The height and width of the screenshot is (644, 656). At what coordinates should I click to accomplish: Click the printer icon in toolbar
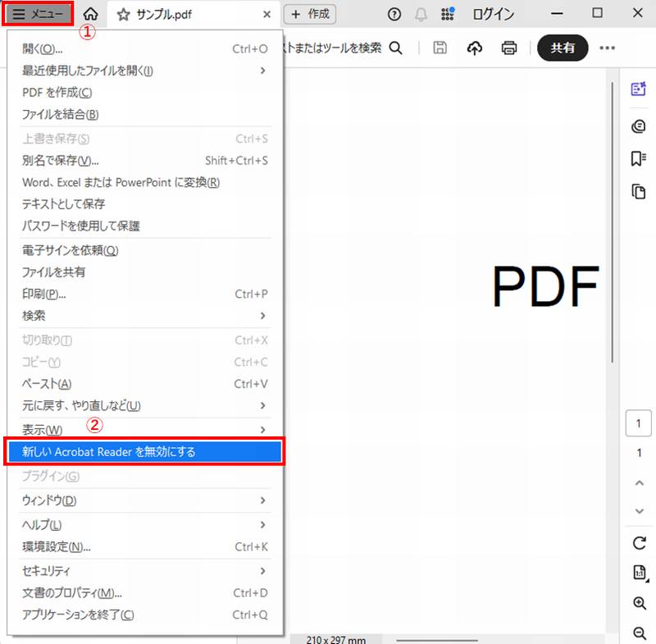(x=508, y=48)
